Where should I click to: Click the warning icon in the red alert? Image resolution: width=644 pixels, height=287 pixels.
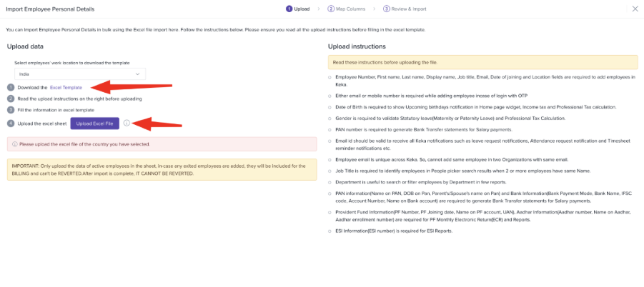(15, 144)
